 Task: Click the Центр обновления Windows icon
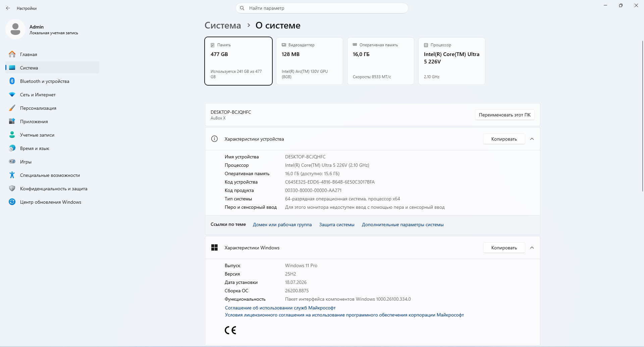click(12, 202)
